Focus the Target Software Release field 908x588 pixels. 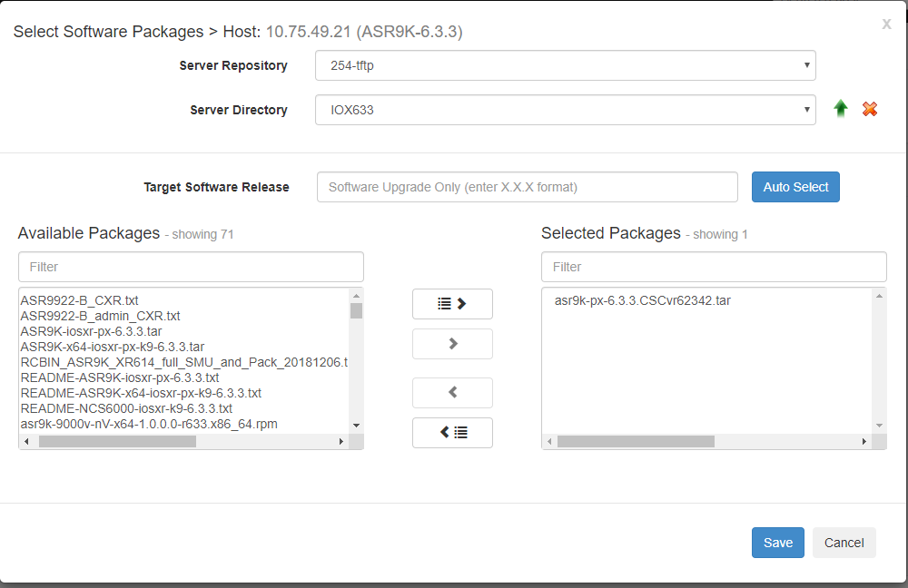pyautogui.click(x=527, y=187)
